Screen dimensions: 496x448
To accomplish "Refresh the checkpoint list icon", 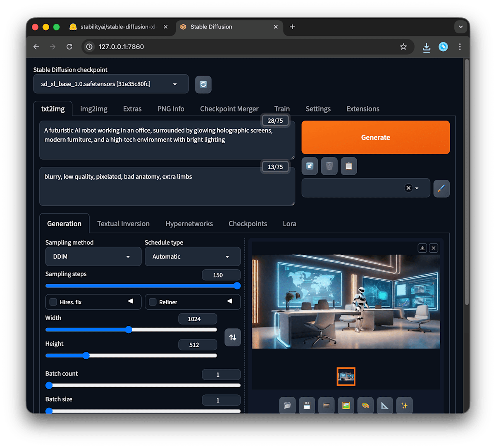I will (x=203, y=84).
